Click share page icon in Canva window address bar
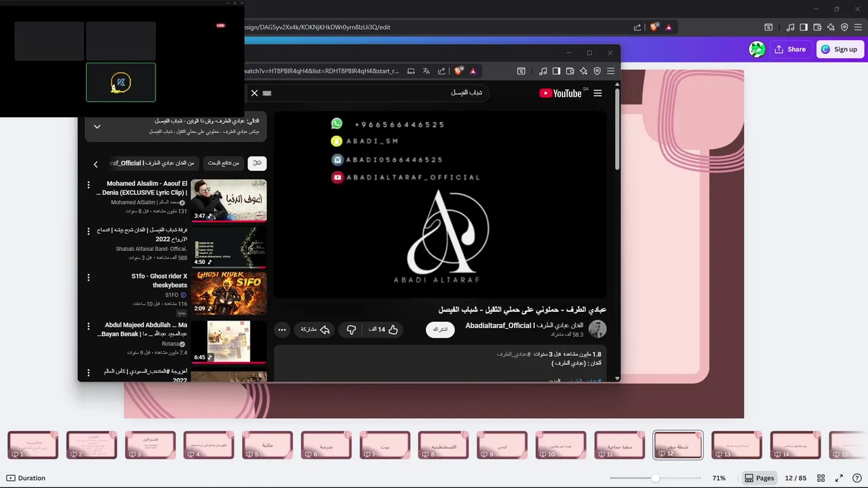Screen dimensions: 868x488 pos(637,27)
